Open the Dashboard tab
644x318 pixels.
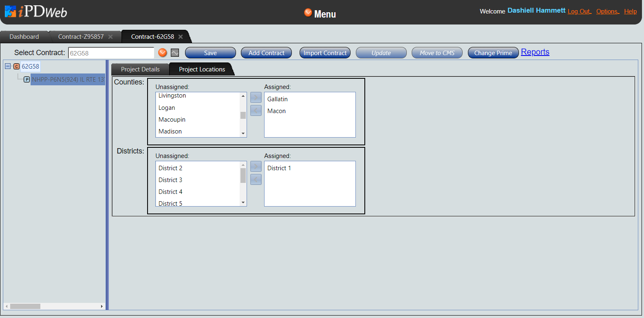click(24, 37)
